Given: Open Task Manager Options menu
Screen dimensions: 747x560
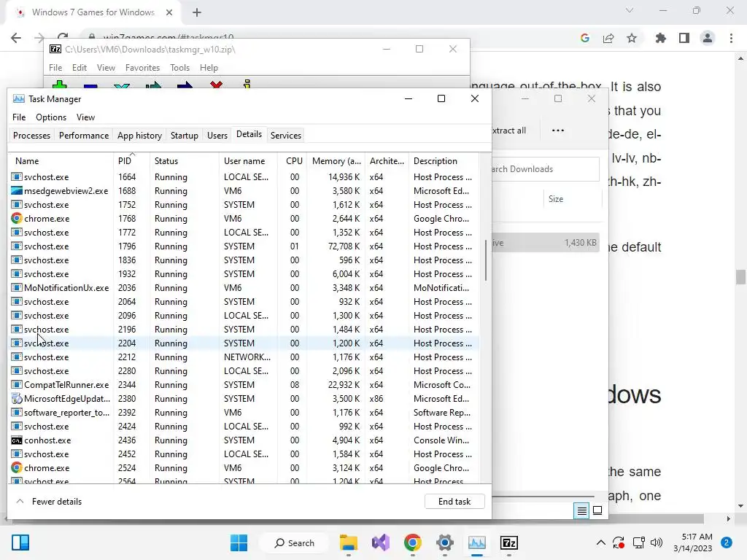Looking at the screenshot, I should [x=51, y=117].
